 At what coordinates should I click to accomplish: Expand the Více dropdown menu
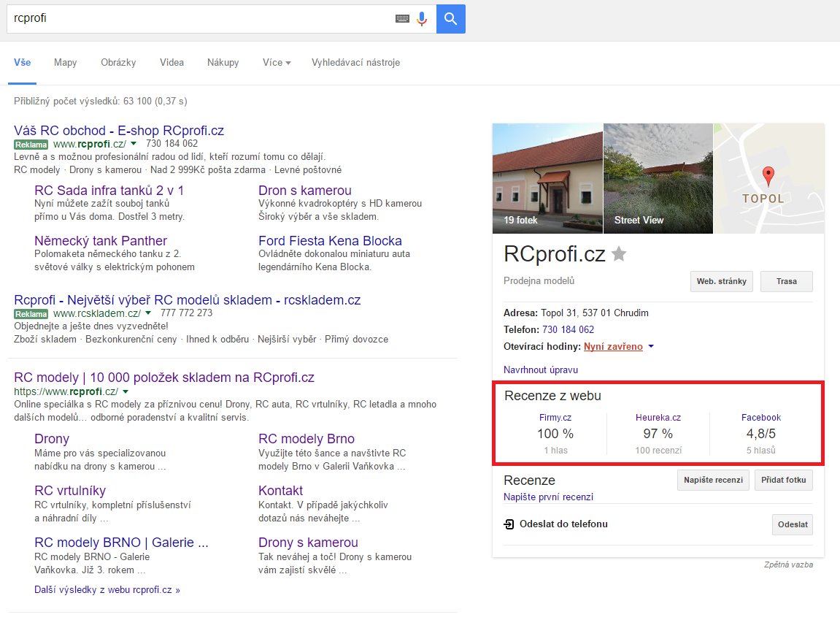(x=277, y=63)
